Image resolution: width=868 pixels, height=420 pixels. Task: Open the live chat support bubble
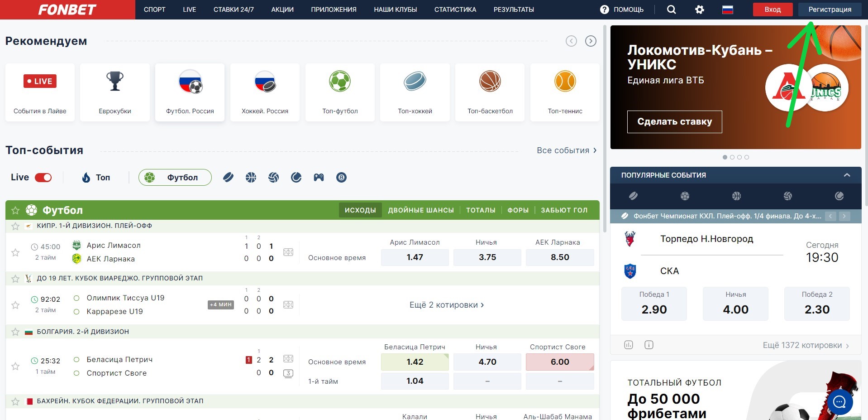[840, 402]
